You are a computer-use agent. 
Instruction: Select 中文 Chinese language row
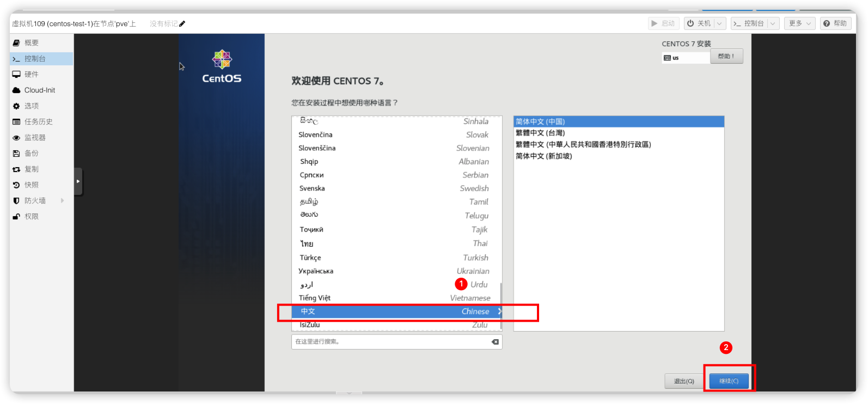[x=396, y=311]
